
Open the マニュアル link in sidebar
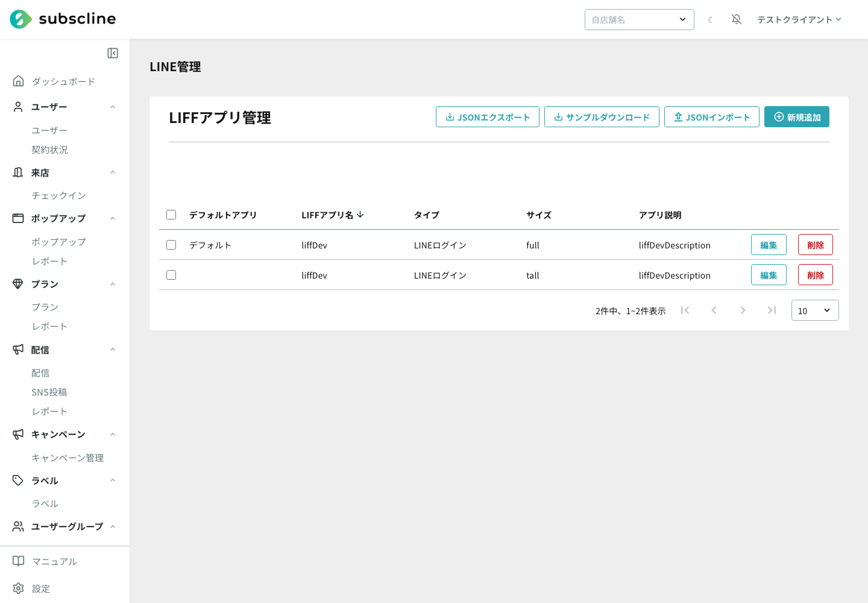coord(54,561)
